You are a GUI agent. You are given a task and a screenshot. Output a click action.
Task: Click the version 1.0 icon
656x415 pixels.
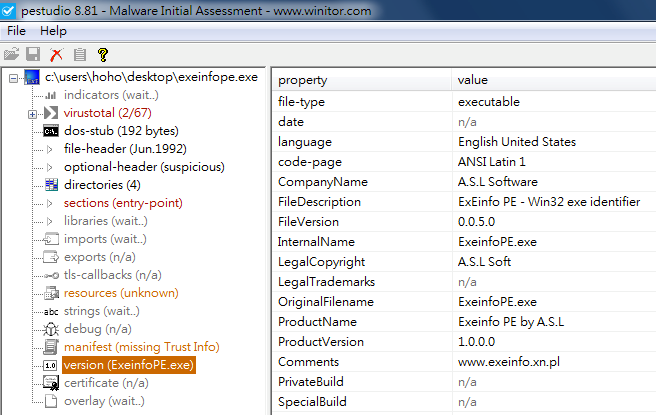51,365
